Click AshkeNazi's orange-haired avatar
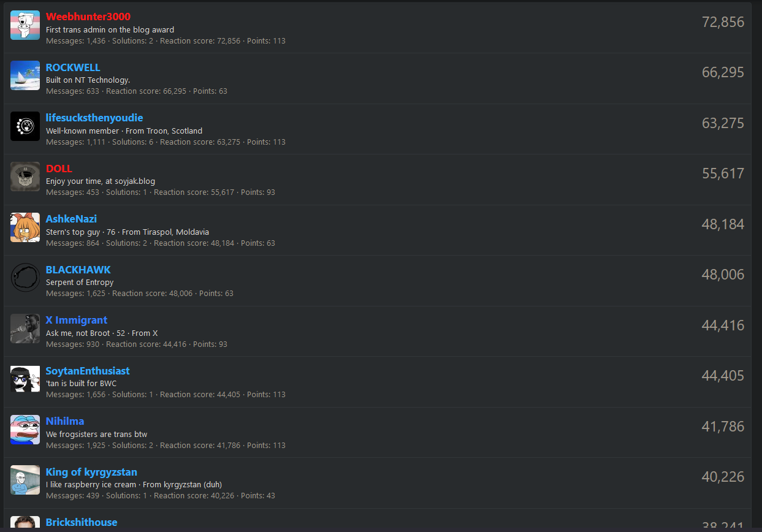The width and height of the screenshot is (762, 532). (25, 227)
